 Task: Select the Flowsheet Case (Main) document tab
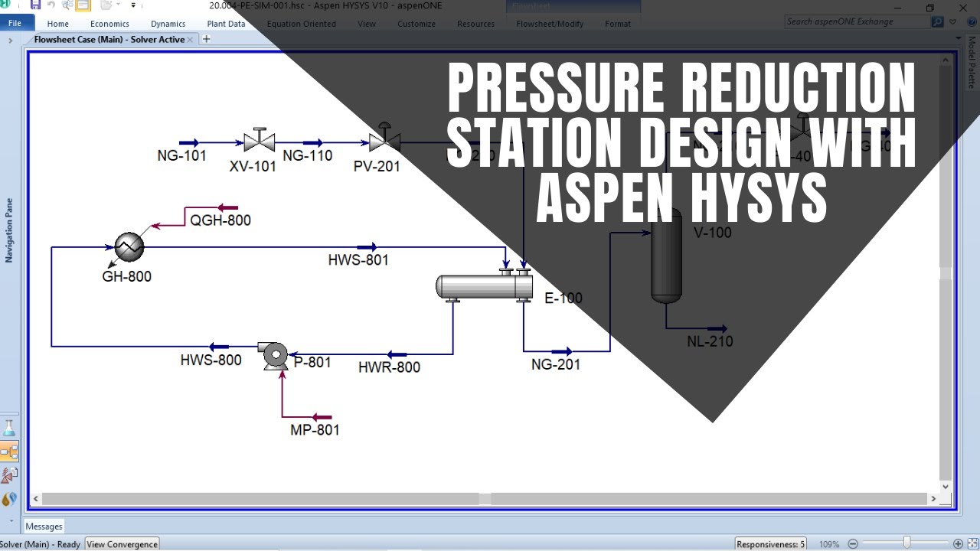[109, 39]
